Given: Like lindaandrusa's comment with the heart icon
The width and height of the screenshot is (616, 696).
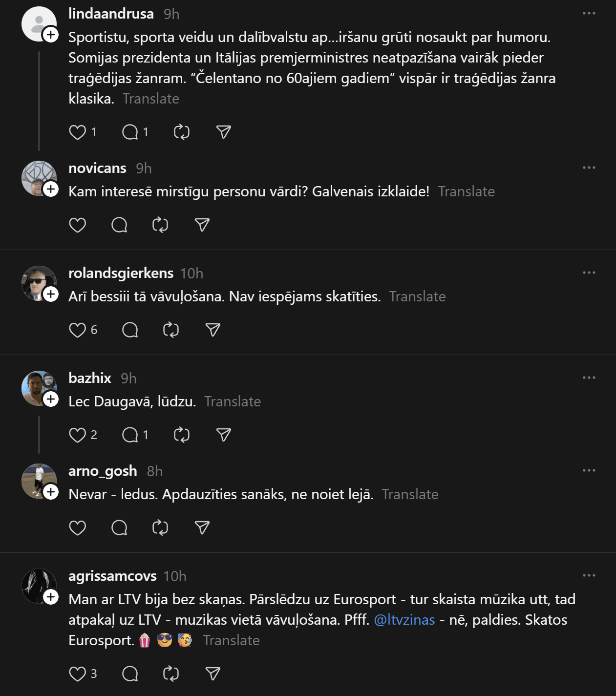Looking at the screenshot, I should pyautogui.click(x=78, y=132).
